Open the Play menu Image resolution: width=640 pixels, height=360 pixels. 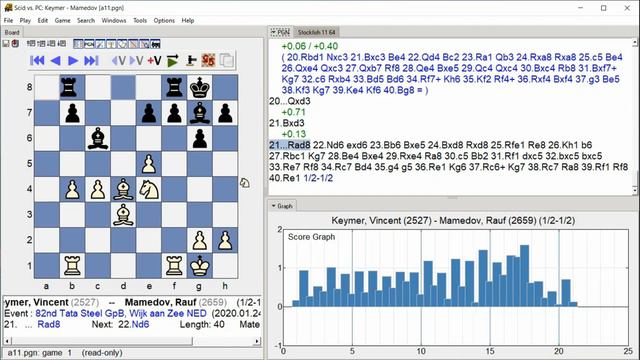[x=25, y=20]
